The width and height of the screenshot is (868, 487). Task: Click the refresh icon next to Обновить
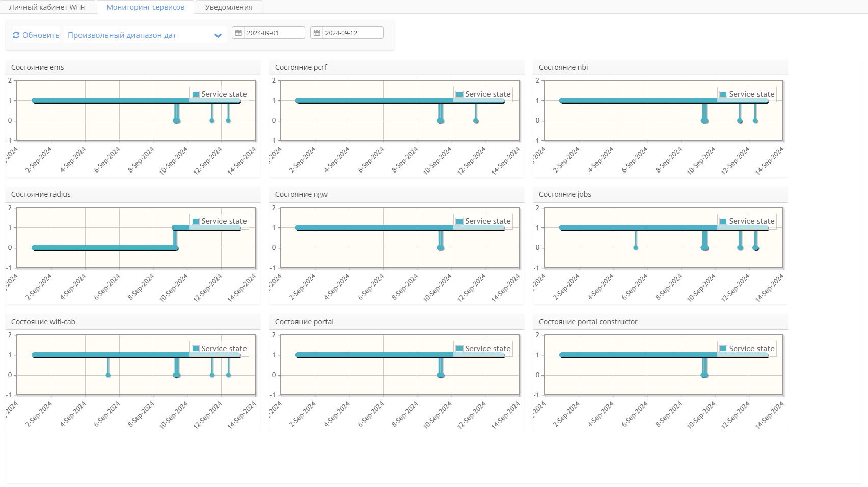click(16, 35)
